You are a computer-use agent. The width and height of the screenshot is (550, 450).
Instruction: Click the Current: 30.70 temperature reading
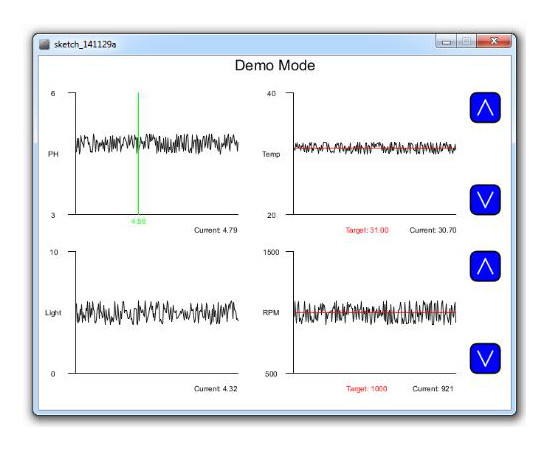click(433, 230)
